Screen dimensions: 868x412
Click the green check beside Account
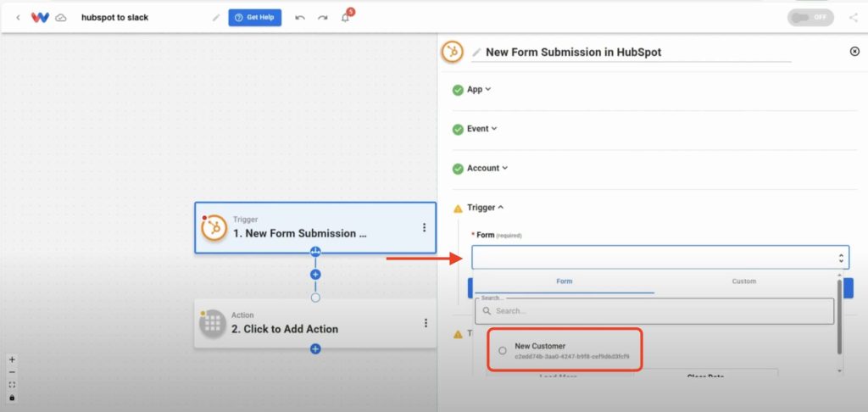[458, 169]
